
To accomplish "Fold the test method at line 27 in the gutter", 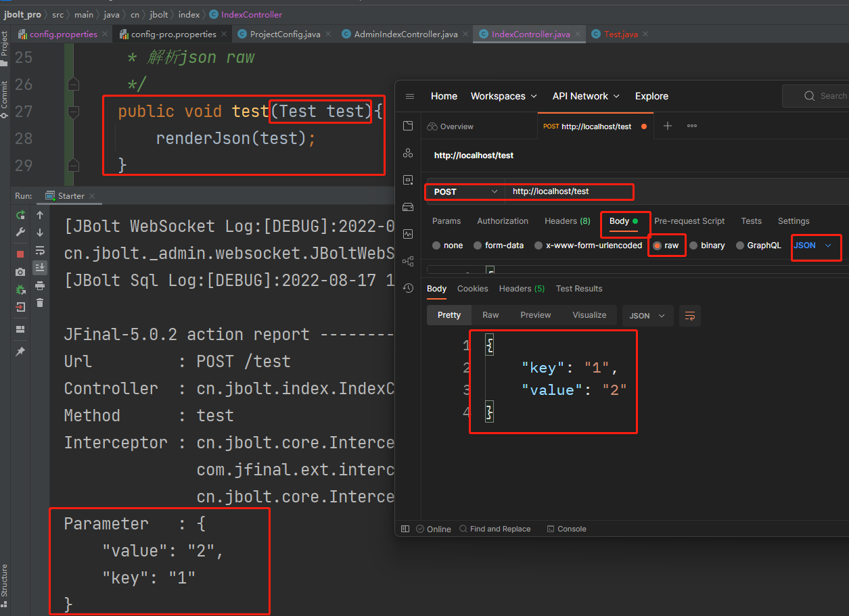I will pos(74,111).
